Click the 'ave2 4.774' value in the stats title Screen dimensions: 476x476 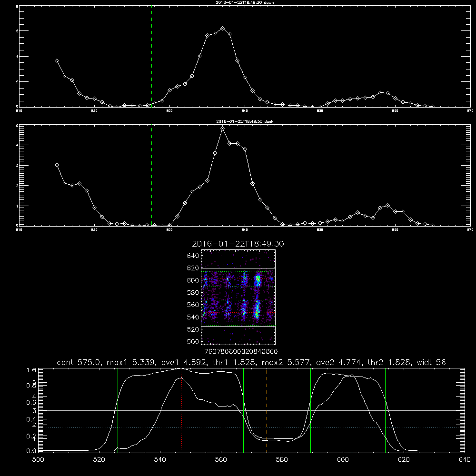click(339, 362)
